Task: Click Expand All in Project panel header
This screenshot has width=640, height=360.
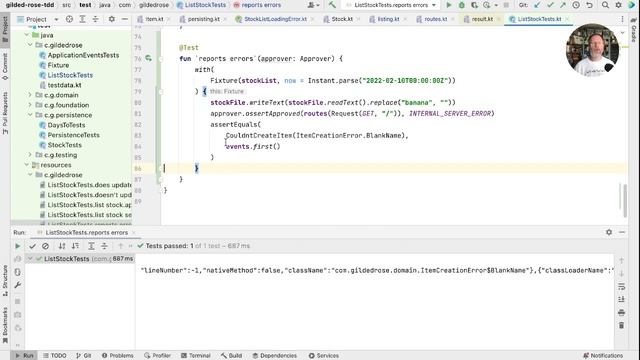Action: [82, 19]
